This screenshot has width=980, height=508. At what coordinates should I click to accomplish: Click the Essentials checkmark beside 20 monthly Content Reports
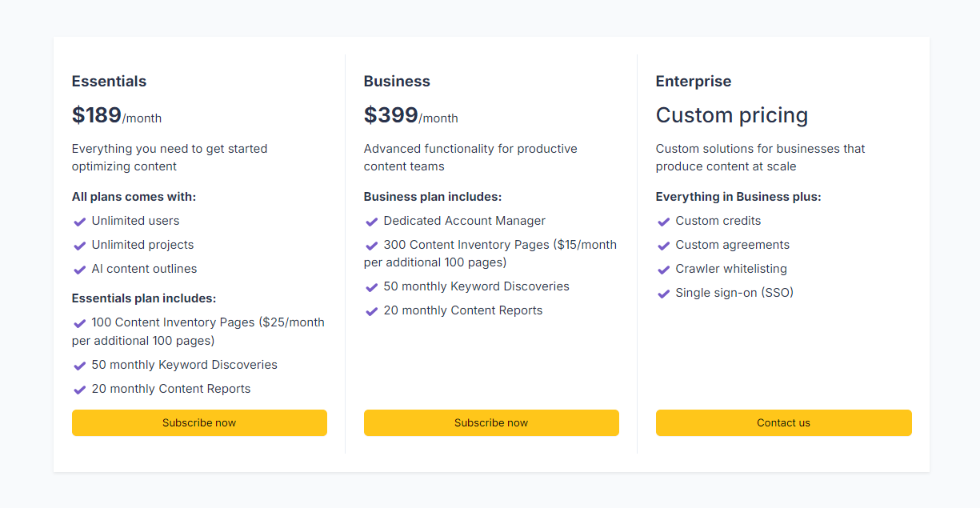pos(79,390)
